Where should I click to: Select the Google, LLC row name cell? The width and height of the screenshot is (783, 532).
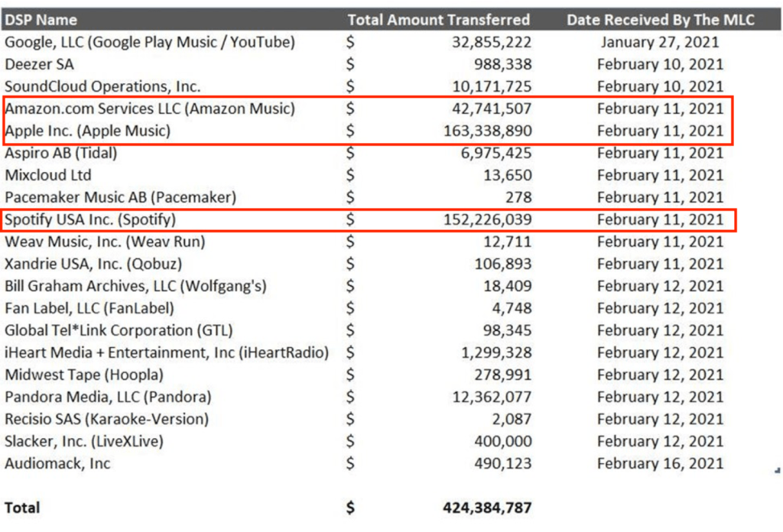[x=150, y=42]
